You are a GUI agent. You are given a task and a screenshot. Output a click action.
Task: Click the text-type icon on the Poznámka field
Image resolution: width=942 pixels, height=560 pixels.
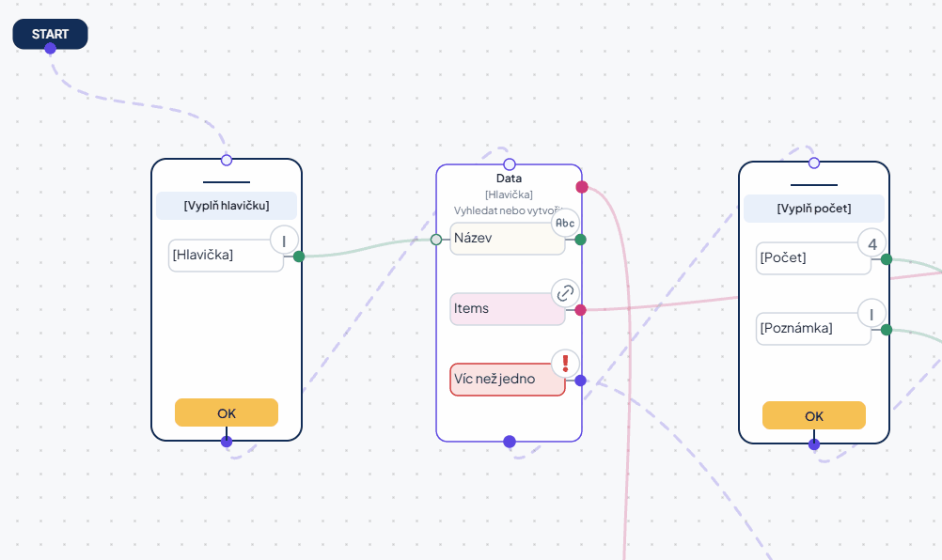[871, 315]
